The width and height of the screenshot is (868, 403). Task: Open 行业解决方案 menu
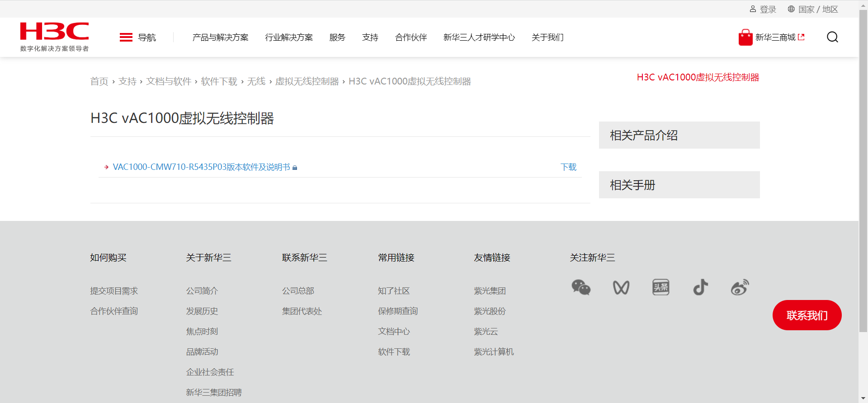pyautogui.click(x=289, y=37)
